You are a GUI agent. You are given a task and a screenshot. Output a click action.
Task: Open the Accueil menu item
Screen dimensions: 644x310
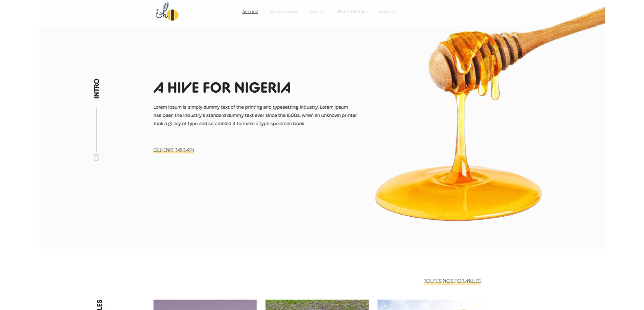pos(250,12)
